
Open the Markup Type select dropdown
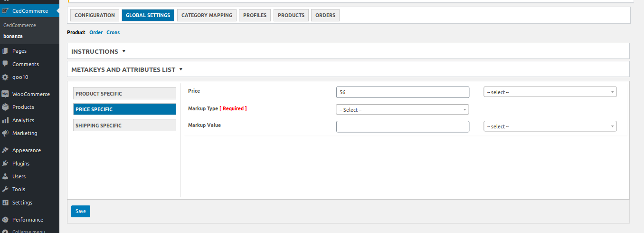(x=402, y=110)
